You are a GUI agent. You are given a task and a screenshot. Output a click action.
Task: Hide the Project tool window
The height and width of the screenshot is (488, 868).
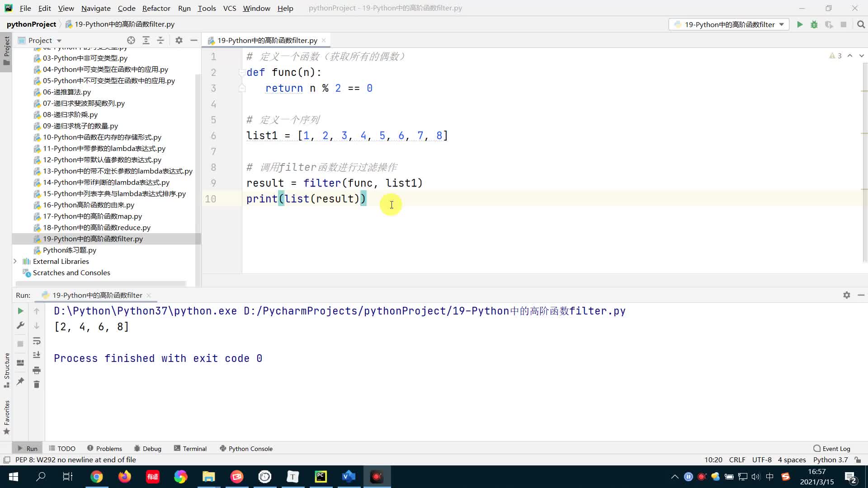194,40
